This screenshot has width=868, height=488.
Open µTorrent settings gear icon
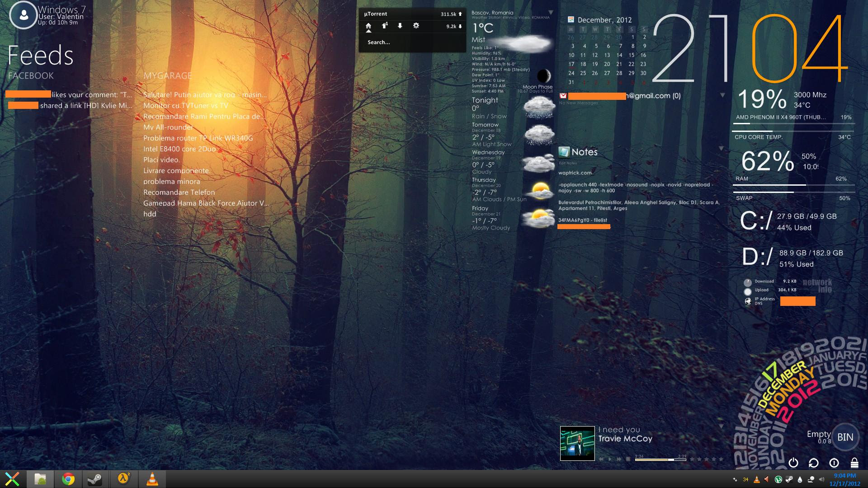click(x=416, y=26)
